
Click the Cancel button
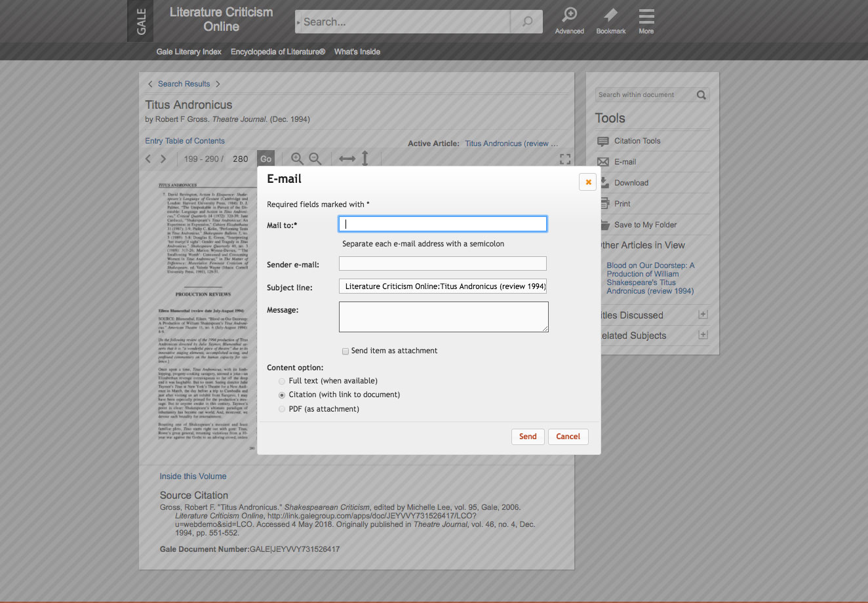tap(568, 437)
